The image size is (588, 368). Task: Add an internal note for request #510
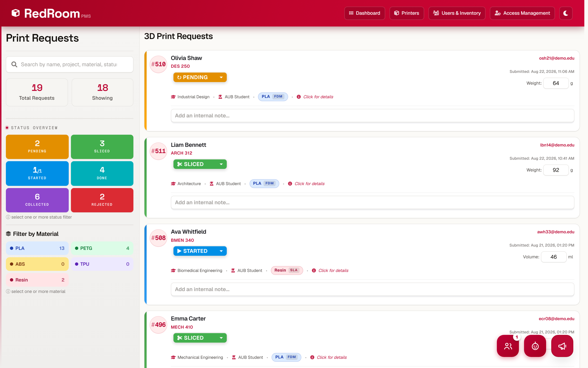[x=372, y=116]
